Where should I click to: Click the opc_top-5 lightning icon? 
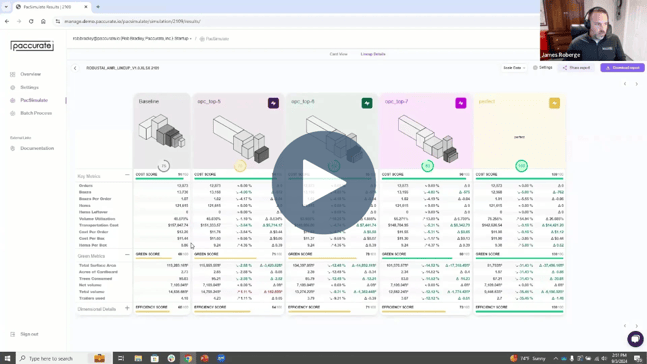[x=273, y=103]
